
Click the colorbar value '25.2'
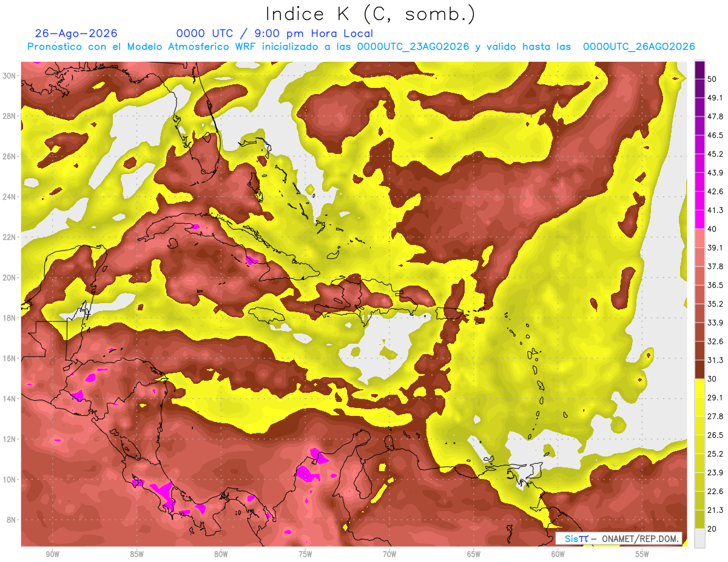(x=715, y=454)
